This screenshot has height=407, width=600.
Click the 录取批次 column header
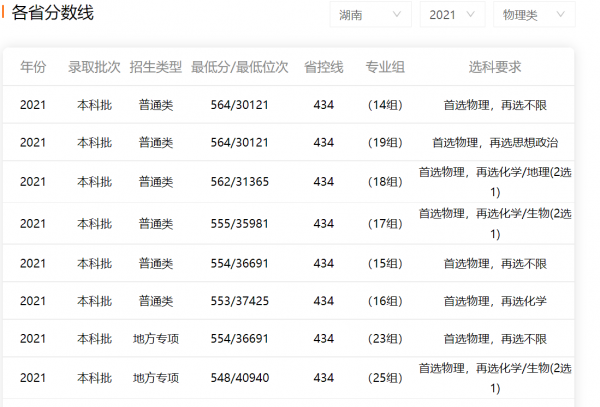click(94, 67)
